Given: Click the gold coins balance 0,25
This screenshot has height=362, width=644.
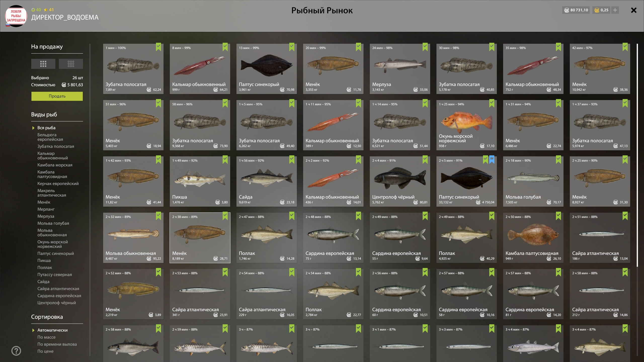Looking at the screenshot, I should [x=601, y=10].
